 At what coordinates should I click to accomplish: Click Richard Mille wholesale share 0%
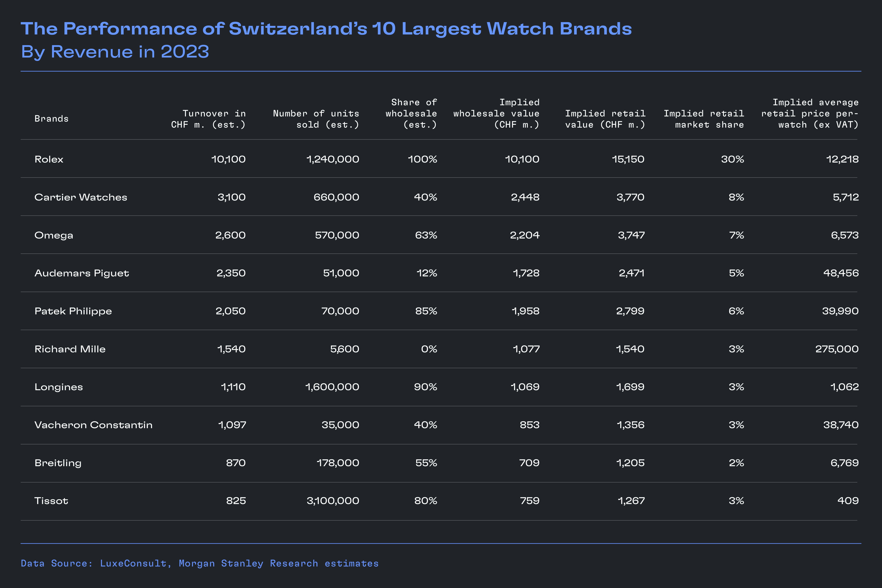pyautogui.click(x=429, y=349)
